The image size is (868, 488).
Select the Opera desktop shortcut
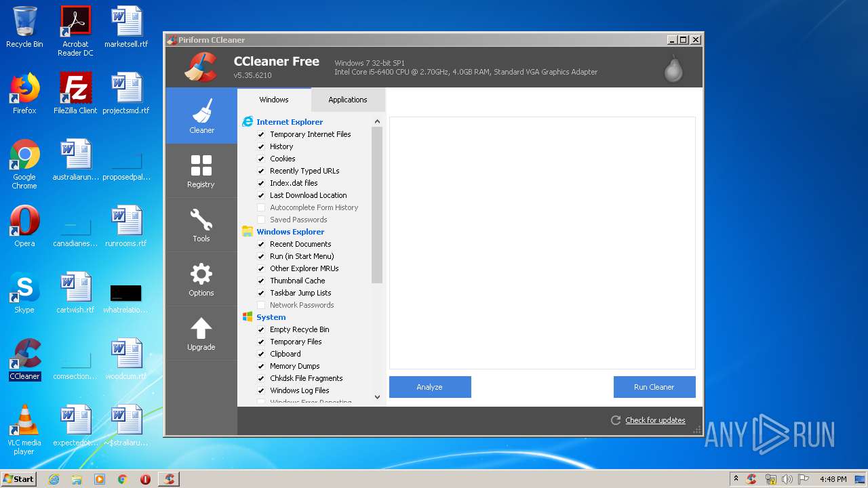24,226
